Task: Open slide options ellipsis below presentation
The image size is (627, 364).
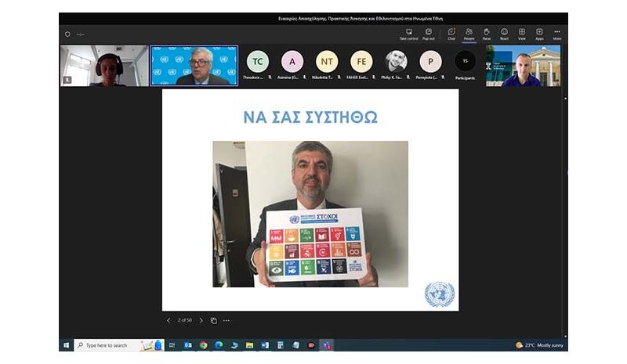Action: pyautogui.click(x=227, y=320)
